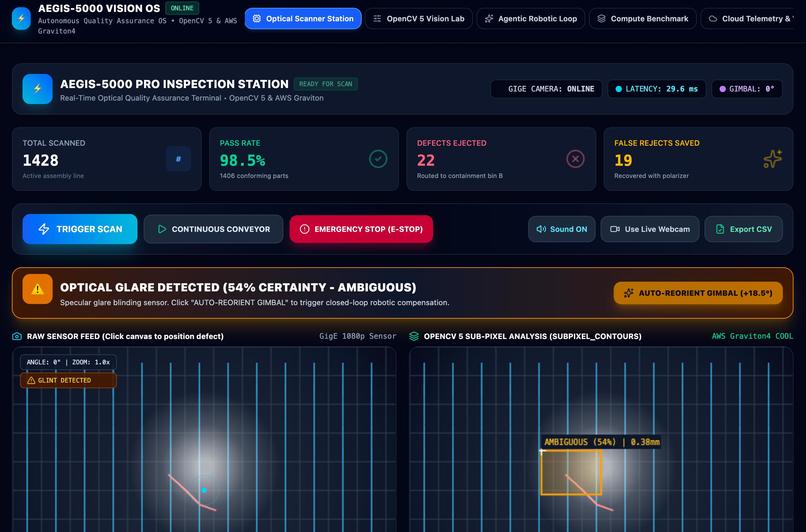Click the GigE 1080p Sensor label
The width and height of the screenshot is (806, 532).
click(x=358, y=336)
